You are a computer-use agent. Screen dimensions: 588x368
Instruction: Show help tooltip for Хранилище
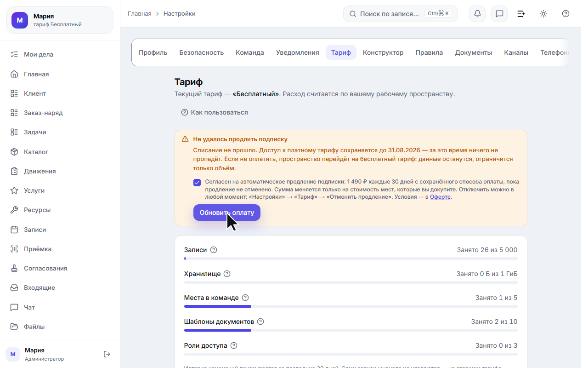pos(227,274)
